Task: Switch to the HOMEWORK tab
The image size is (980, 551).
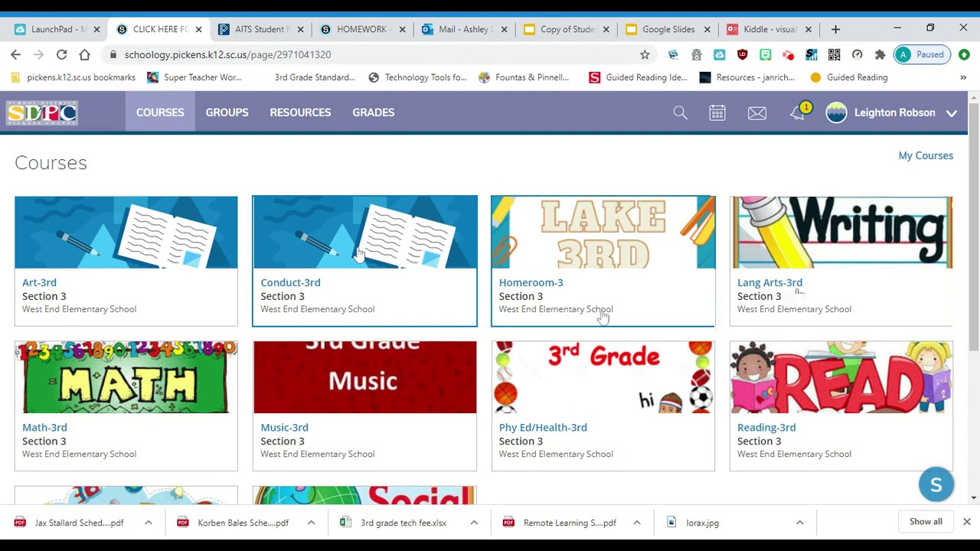Action: coord(361,29)
